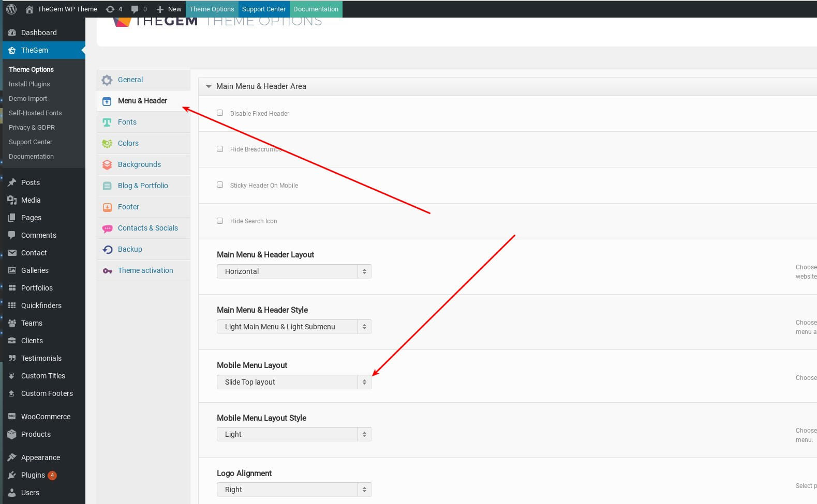817x504 pixels.
Task: Click the Appearance brush icon
Action: (x=12, y=457)
